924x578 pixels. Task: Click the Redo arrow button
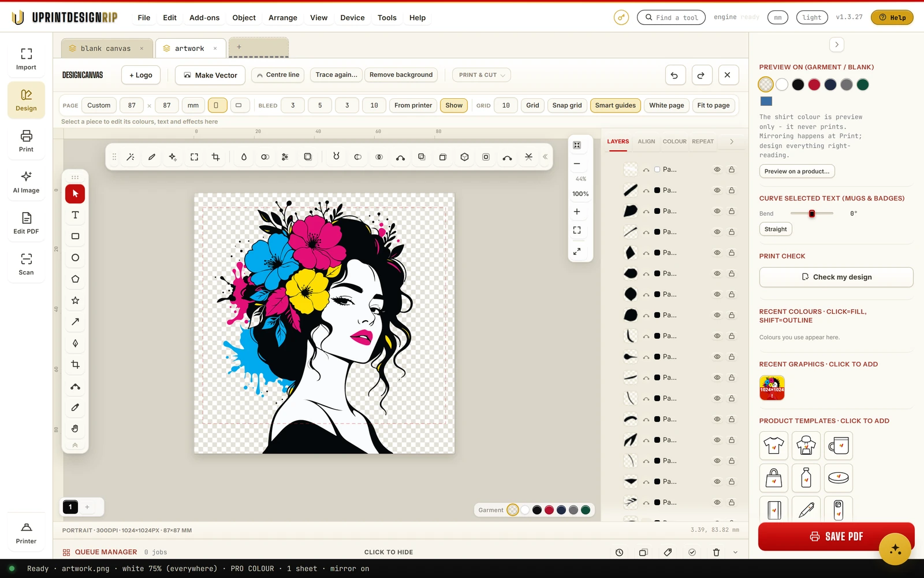click(701, 75)
